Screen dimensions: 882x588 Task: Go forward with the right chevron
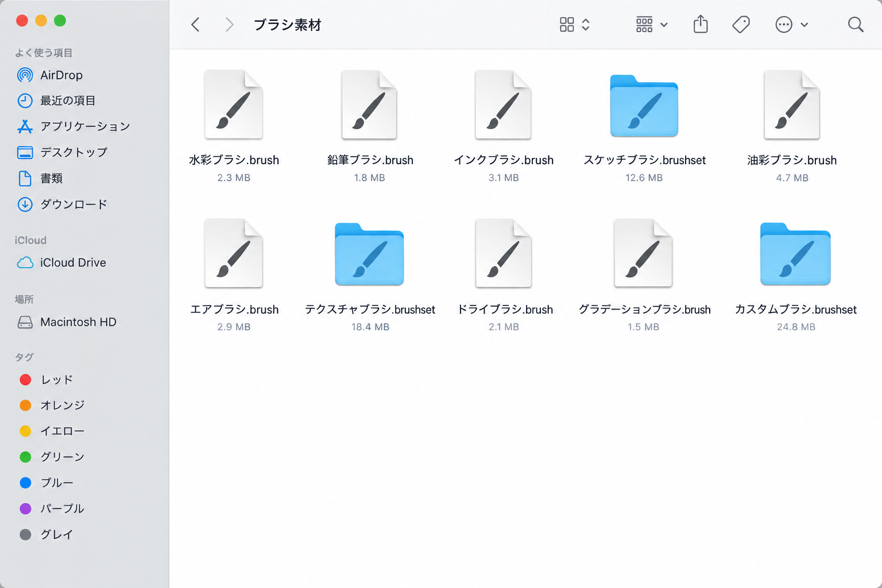229,24
